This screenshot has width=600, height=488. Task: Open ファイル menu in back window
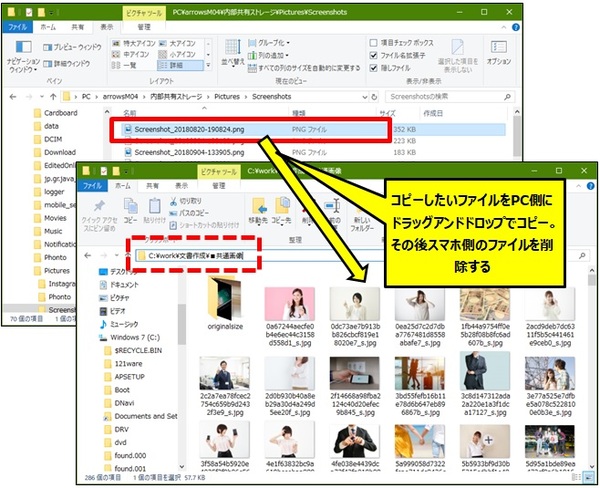click(18, 27)
